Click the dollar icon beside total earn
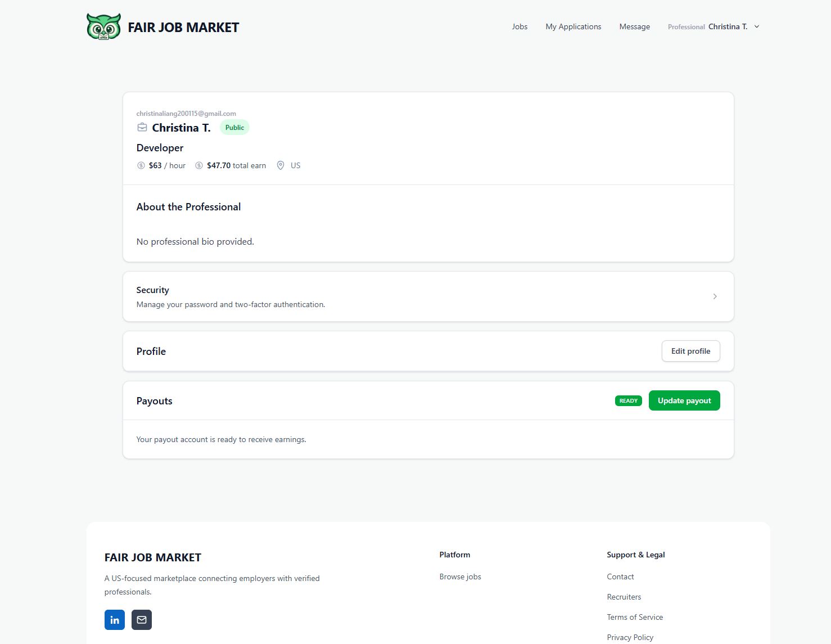831x644 pixels. click(x=199, y=165)
